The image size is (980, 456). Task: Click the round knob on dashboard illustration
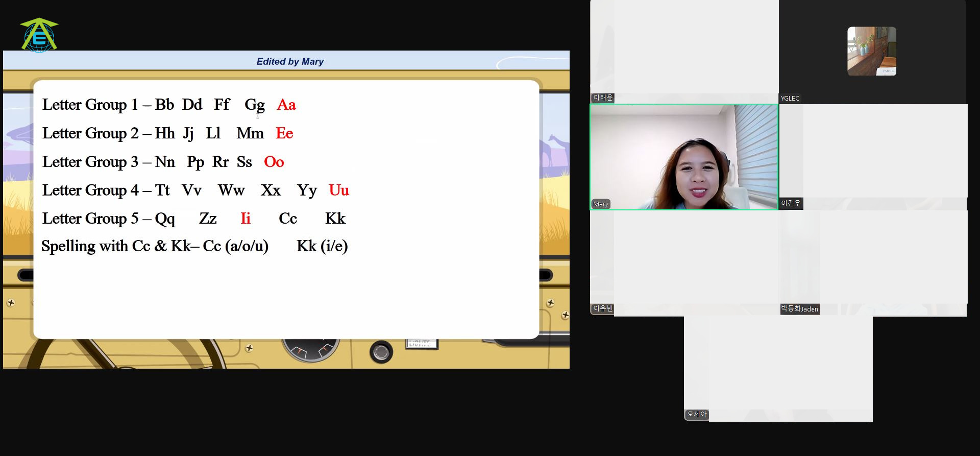(381, 352)
